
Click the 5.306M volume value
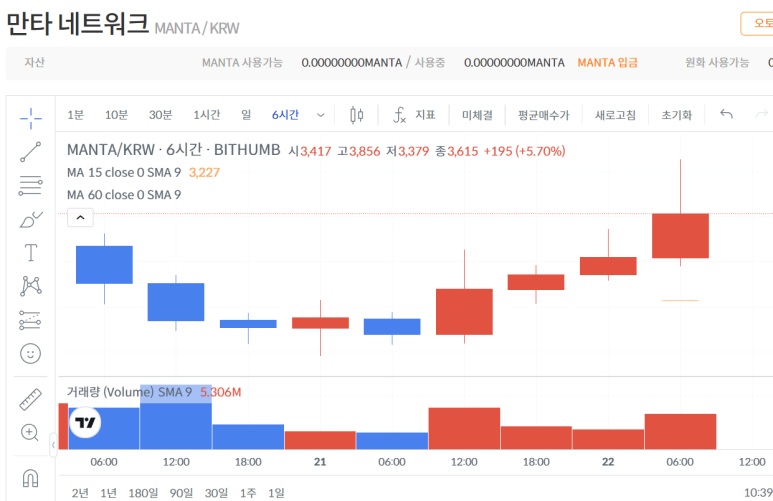coord(220,392)
